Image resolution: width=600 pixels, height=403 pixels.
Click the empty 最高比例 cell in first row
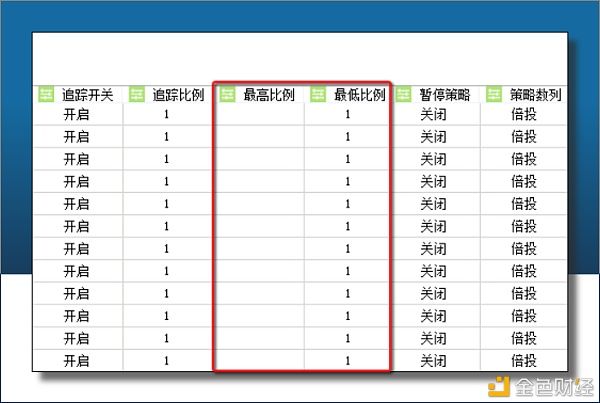pyautogui.click(x=260, y=115)
